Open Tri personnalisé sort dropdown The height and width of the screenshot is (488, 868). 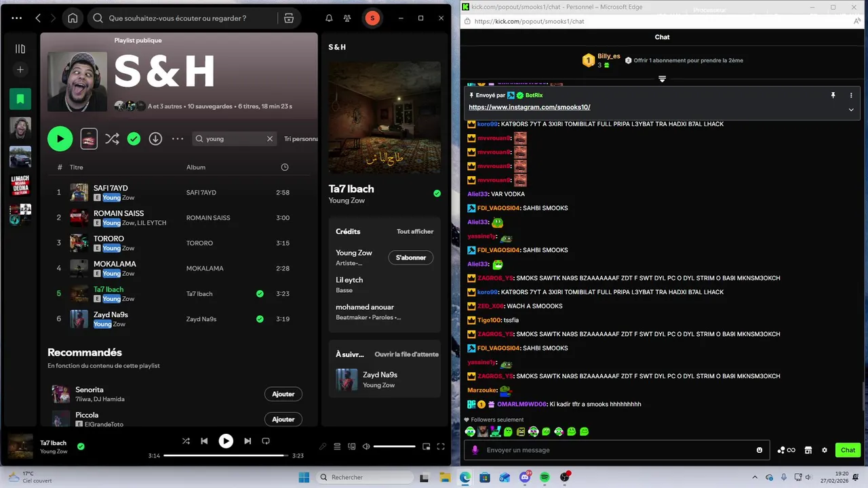[x=300, y=138]
